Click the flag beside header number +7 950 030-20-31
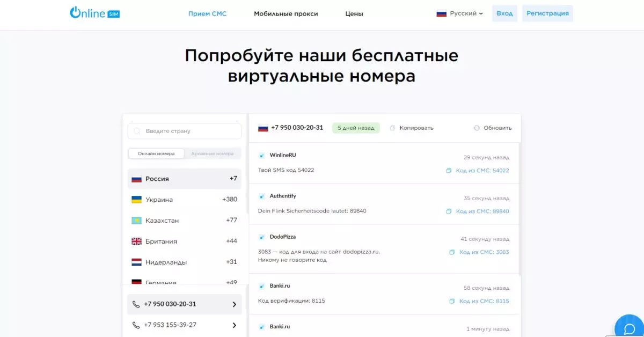Viewport: 644px width, 337px height. click(x=263, y=128)
